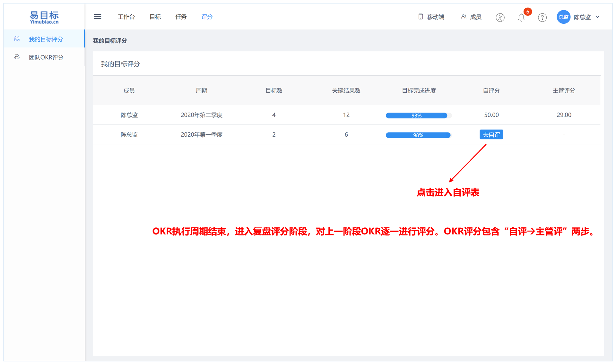Click the objectives count 2
Viewport: 616px width, 364px height.
[274, 135]
